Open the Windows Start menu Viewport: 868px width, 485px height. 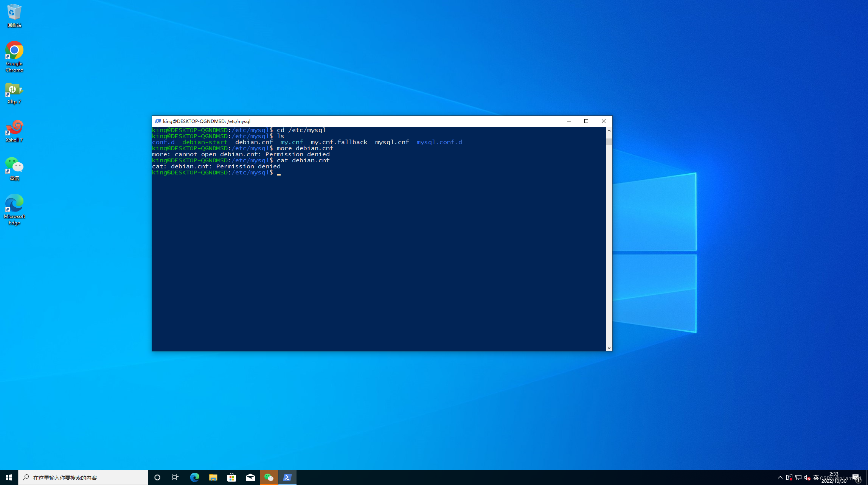9,477
